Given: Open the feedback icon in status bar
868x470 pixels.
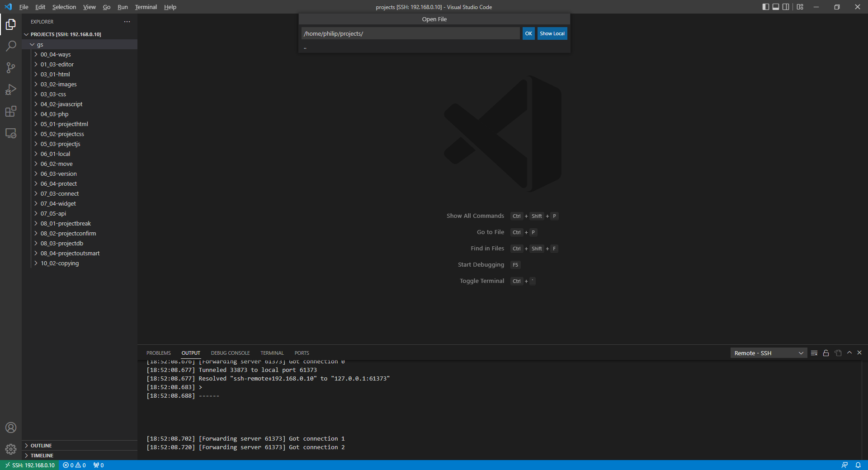Looking at the screenshot, I should (844, 465).
